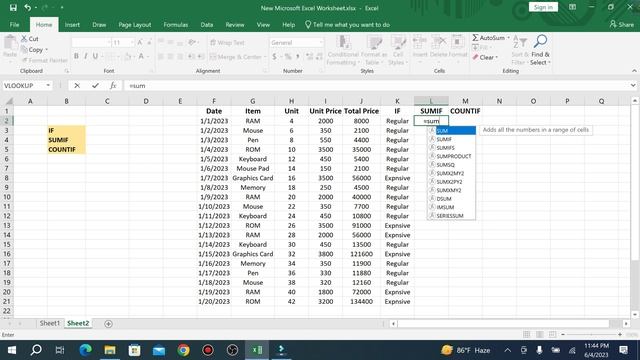
Task: Click zoom in plus button
Action: click(620, 335)
